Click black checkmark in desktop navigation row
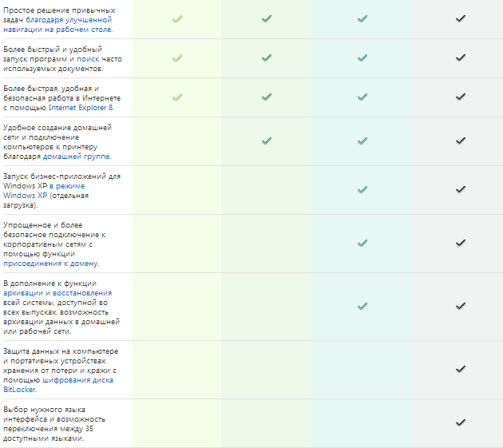The width and height of the screenshot is (503, 448). click(461, 19)
